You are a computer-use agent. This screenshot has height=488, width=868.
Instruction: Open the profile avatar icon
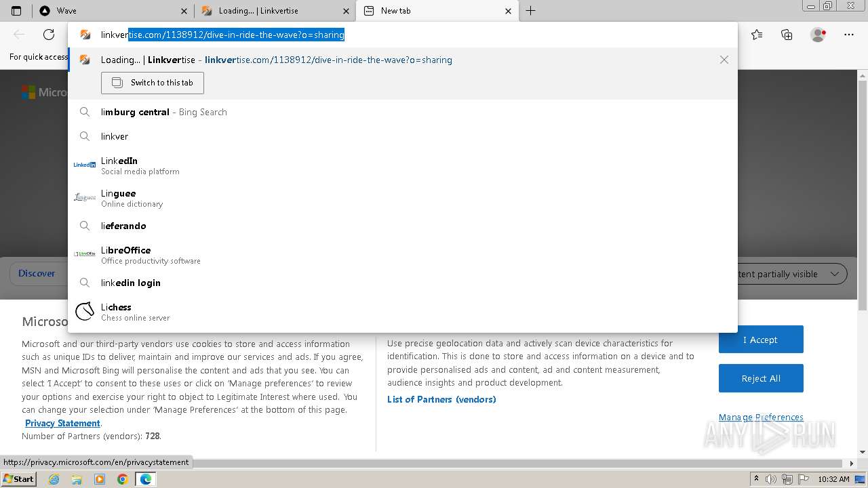tap(818, 35)
